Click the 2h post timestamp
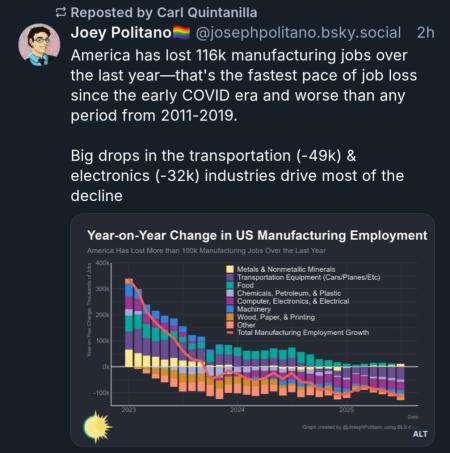This screenshot has height=453, width=450. click(x=426, y=33)
